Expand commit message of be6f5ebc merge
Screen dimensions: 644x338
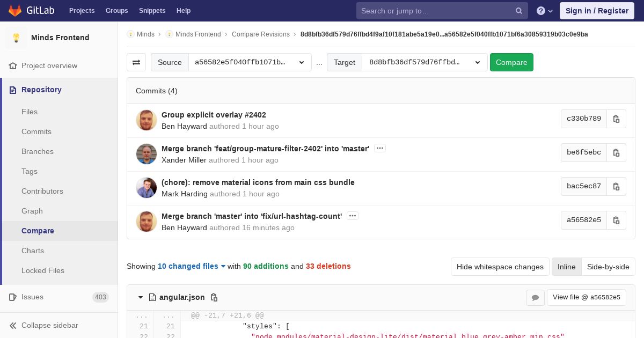click(380, 148)
